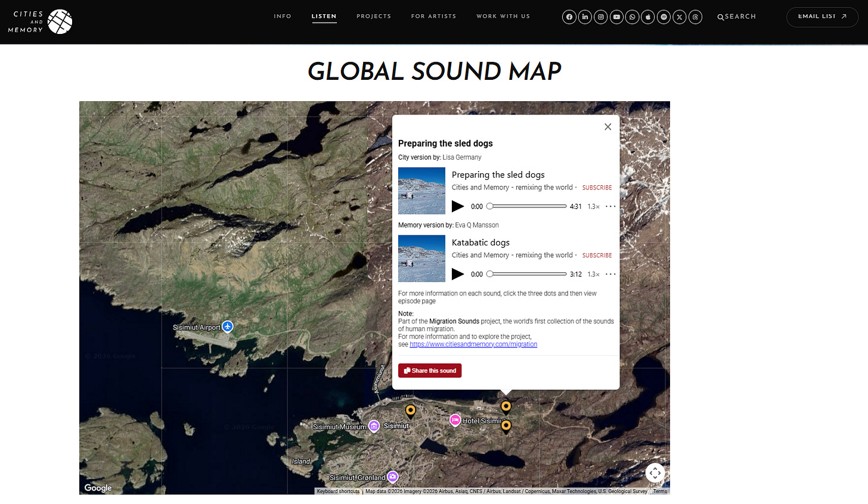Image resolution: width=868 pixels, height=504 pixels.
Task: Click the Share this sound button
Action: [x=430, y=371]
